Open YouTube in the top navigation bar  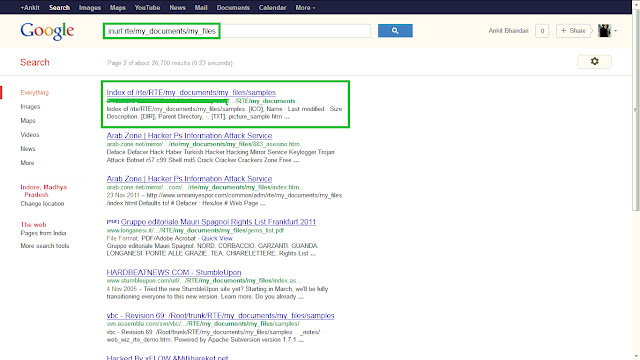[147, 7]
